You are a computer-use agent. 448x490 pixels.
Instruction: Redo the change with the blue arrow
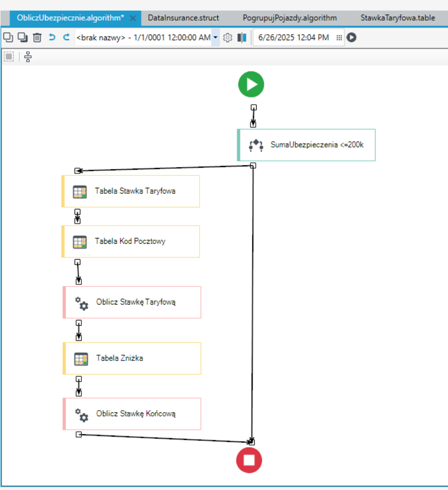[66, 38]
